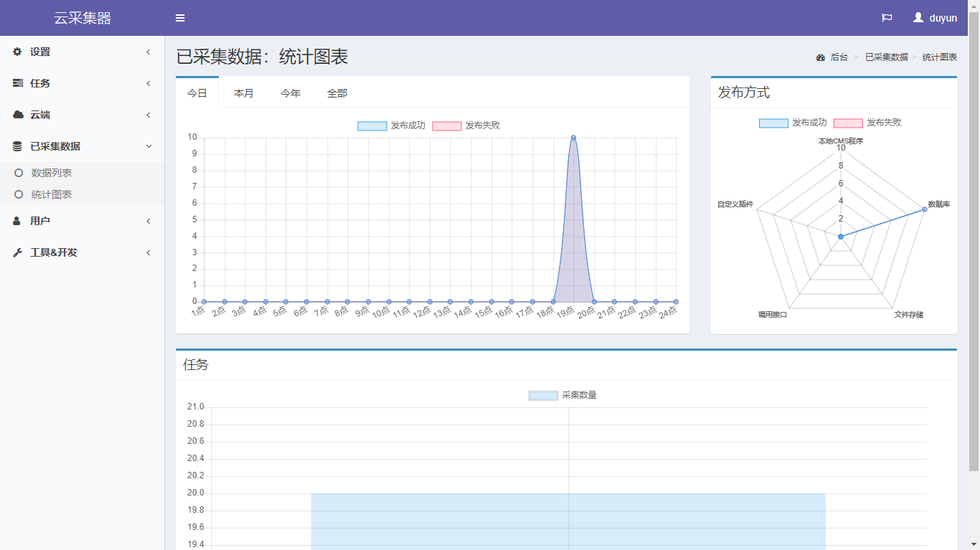Viewport: 980px width, 550px height.
Task: Click the 工具&开发 wrench icon
Action: point(17,252)
